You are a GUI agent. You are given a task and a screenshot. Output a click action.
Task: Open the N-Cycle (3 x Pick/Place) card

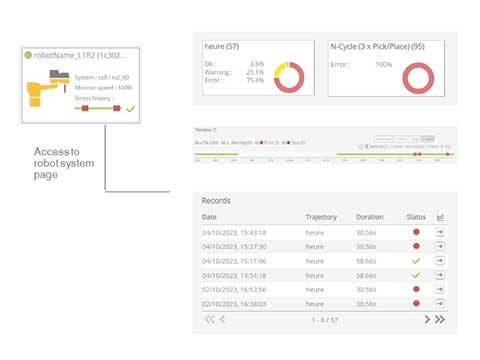click(x=386, y=68)
